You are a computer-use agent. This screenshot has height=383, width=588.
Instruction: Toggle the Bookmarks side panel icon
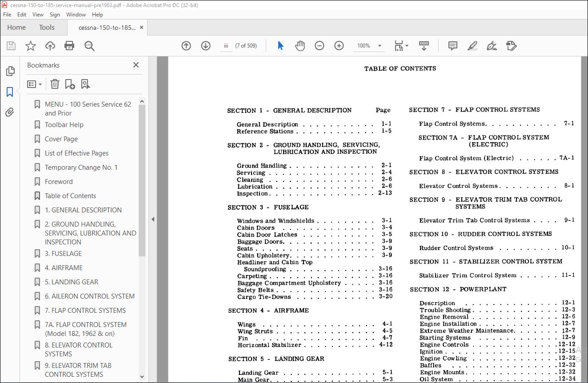click(10, 92)
